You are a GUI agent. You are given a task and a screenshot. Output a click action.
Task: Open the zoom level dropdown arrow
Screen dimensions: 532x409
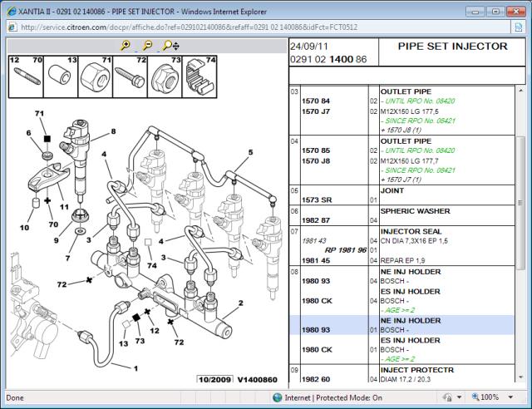tap(510, 397)
